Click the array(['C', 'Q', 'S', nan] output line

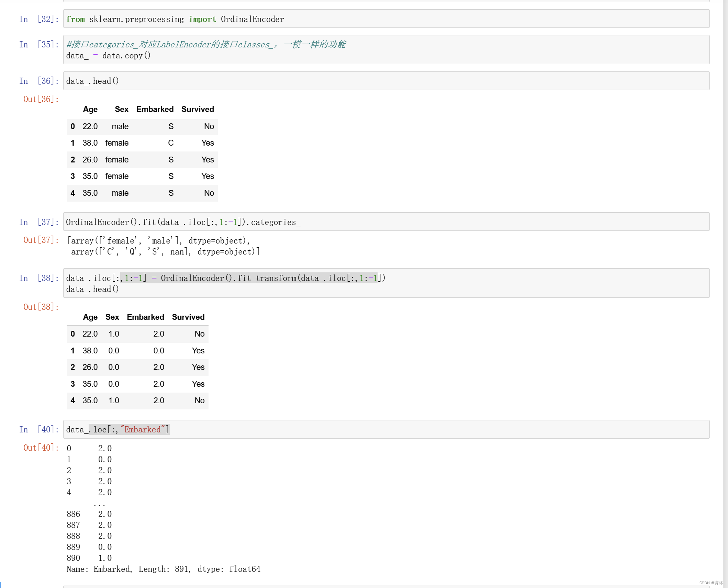165,252
